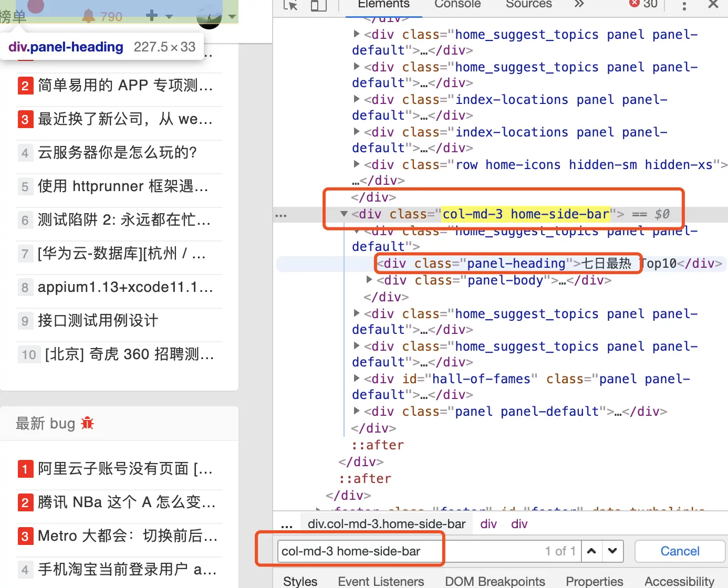Click the bug icon beside 最新 bug

[x=87, y=423]
